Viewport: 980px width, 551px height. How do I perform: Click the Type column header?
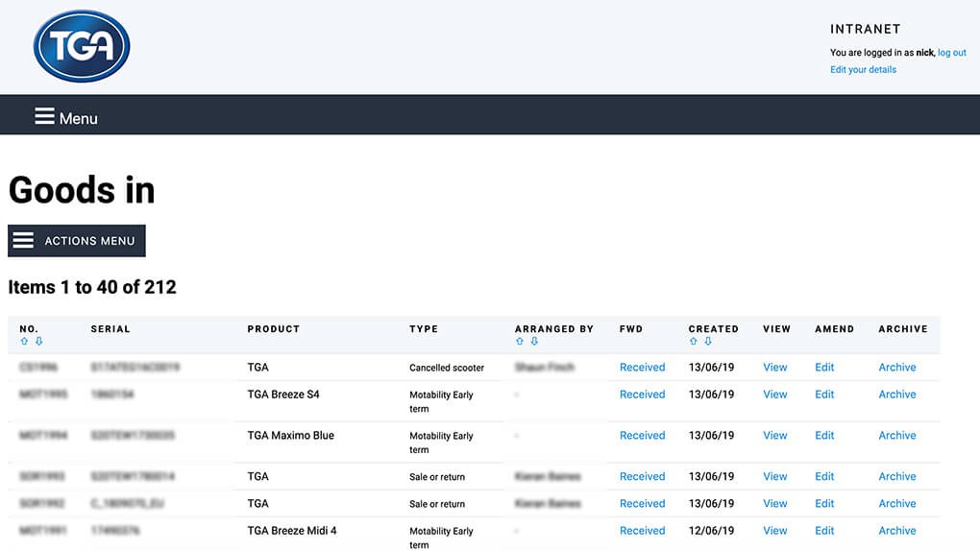click(x=424, y=328)
